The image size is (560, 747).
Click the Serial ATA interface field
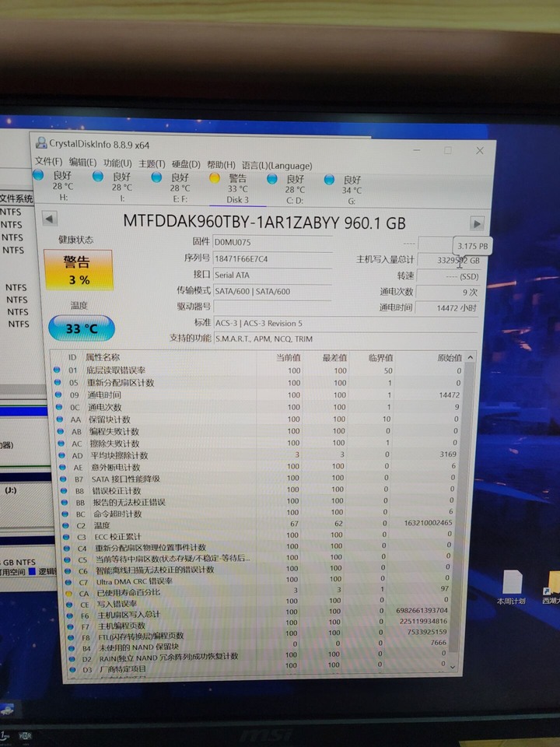(x=272, y=275)
